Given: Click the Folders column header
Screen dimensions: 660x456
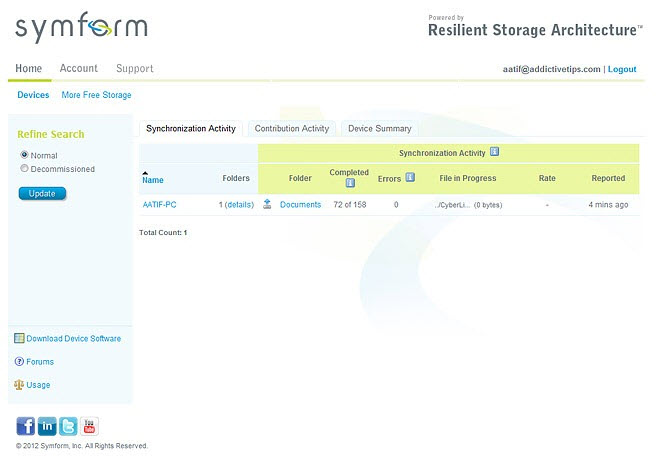Looking at the screenshot, I should pyautogui.click(x=236, y=178).
